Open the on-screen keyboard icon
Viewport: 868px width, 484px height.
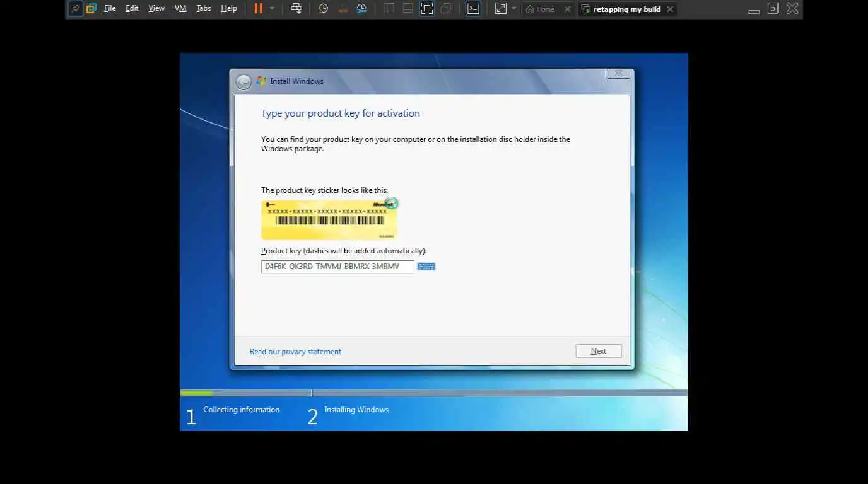pos(426,267)
